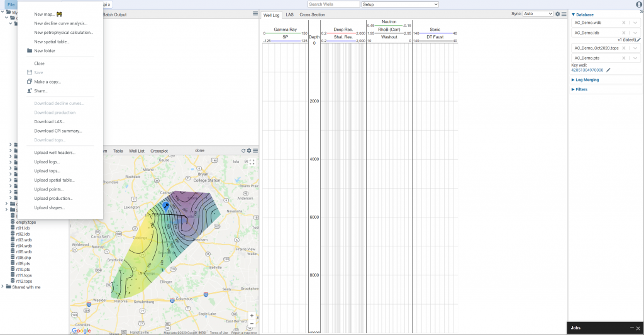Open well log panel settings gear
Image resolution: width=644 pixels, height=335 pixels.
point(557,14)
